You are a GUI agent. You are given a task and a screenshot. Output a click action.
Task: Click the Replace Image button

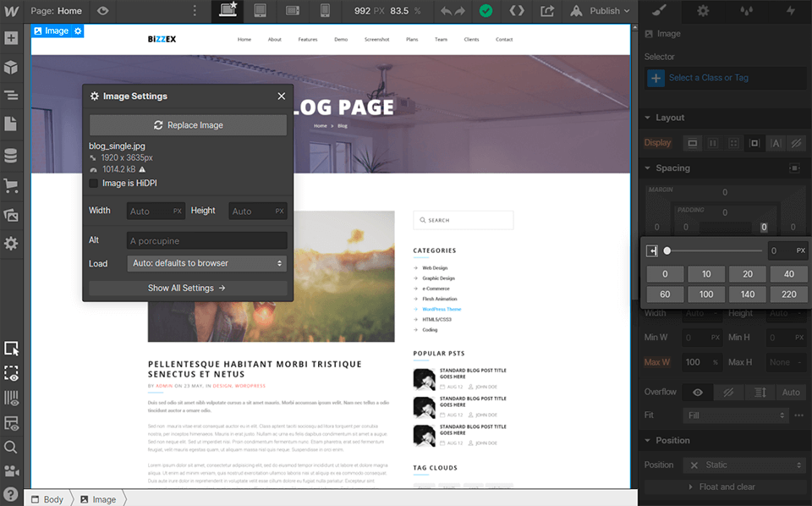coord(187,124)
